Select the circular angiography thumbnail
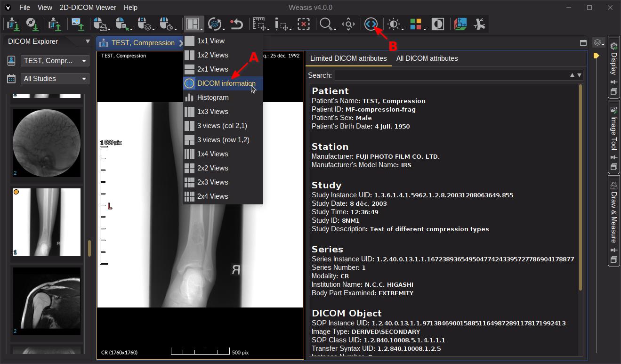621x364 pixels. pyautogui.click(x=47, y=143)
